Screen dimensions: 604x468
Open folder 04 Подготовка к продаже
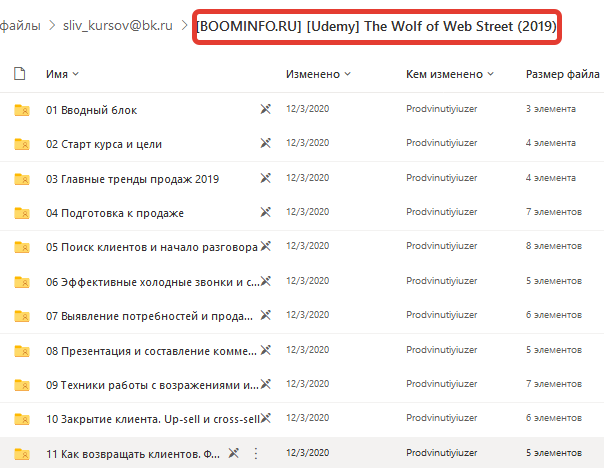114,213
